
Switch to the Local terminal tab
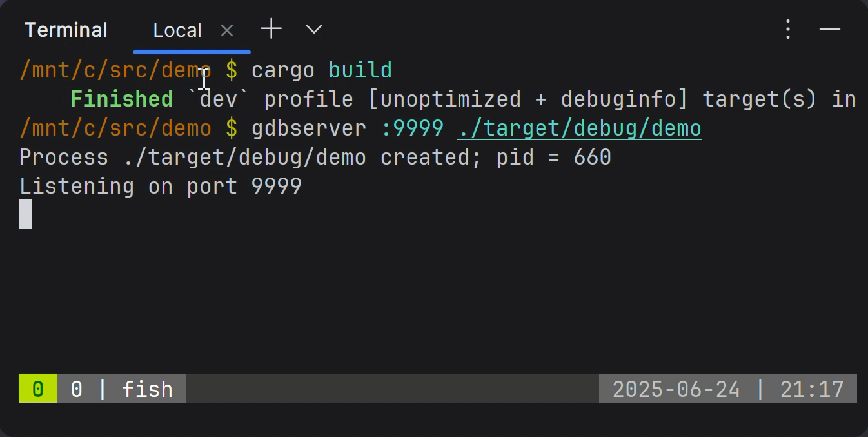(177, 29)
